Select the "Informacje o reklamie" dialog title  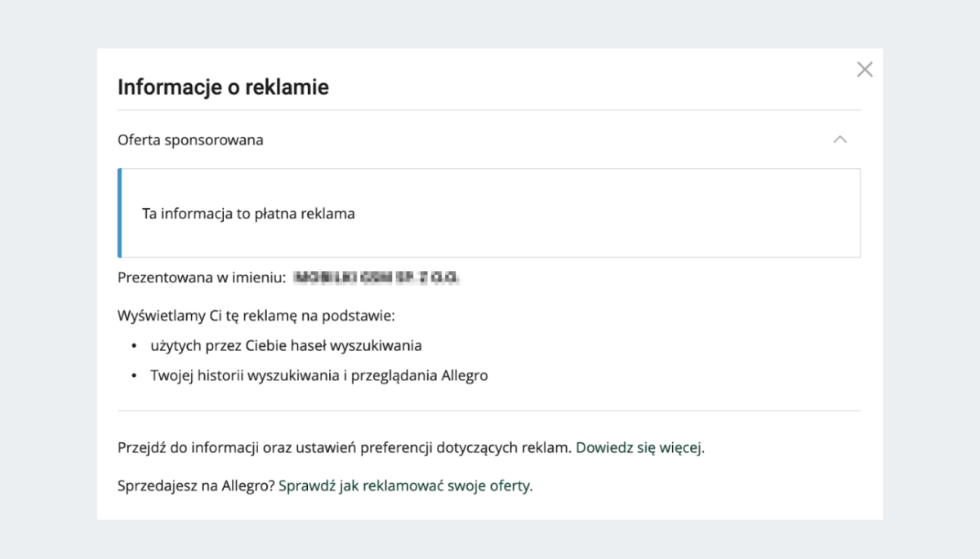point(223,87)
